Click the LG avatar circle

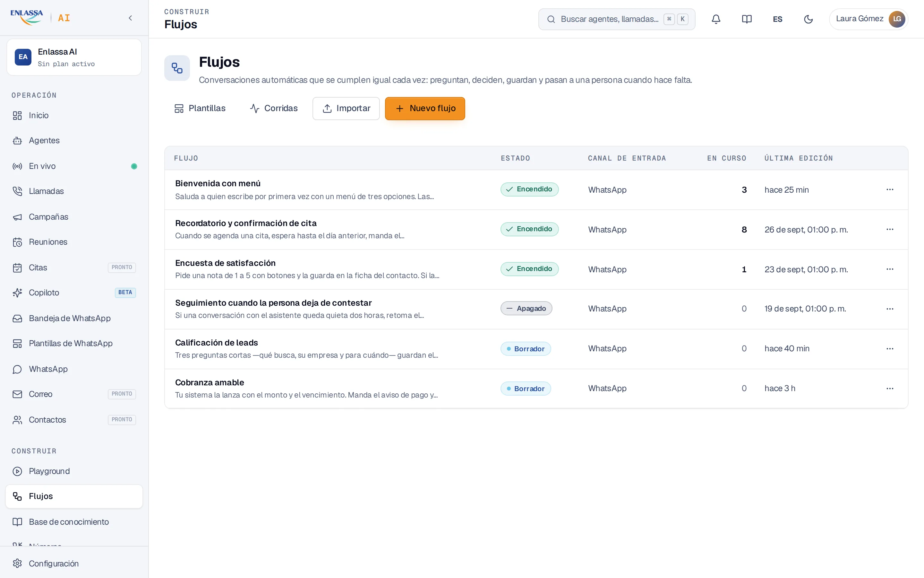click(897, 19)
